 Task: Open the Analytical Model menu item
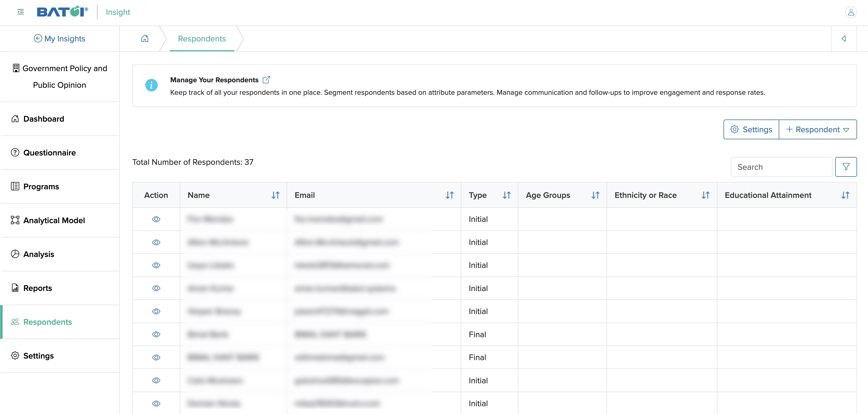[x=60, y=220]
